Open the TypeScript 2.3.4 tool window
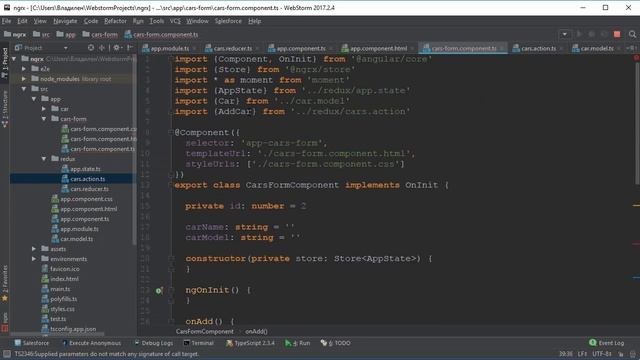 (x=250, y=343)
